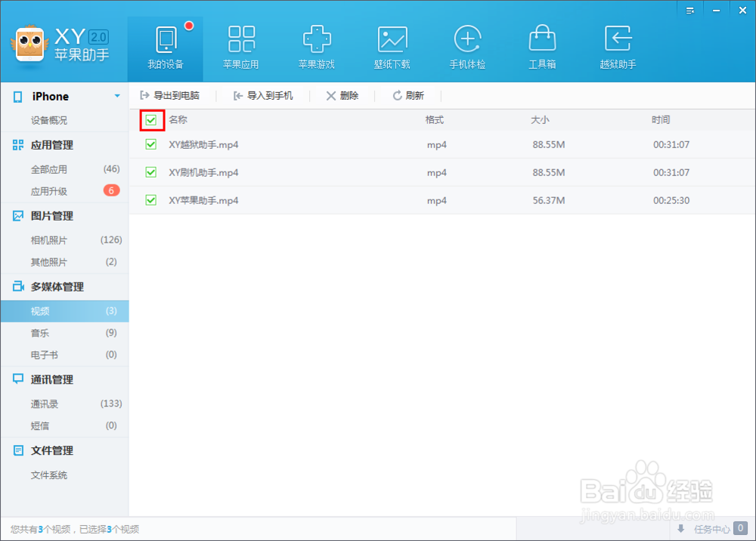
Task: Uncheck the select-all checkbox in header
Action: pyautogui.click(x=150, y=120)
